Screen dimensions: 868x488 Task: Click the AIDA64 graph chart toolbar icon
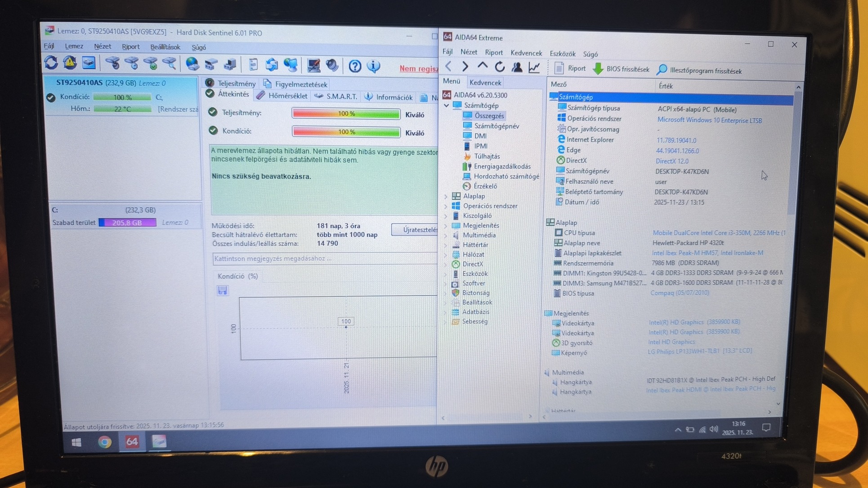[534, 68]
